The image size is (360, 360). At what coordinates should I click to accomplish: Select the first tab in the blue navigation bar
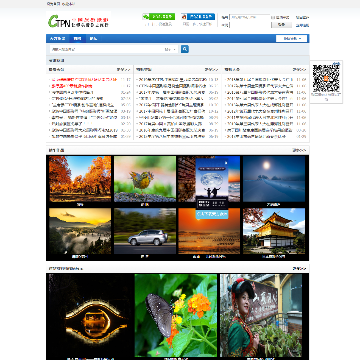(x=57, y=39)
